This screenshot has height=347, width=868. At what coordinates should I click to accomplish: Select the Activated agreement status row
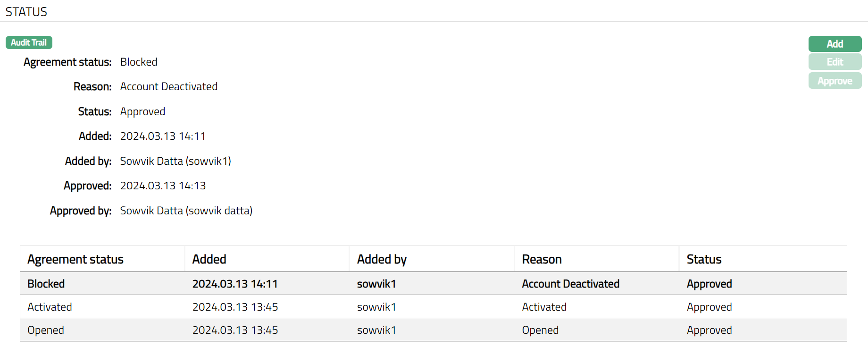tap(50, 307)
